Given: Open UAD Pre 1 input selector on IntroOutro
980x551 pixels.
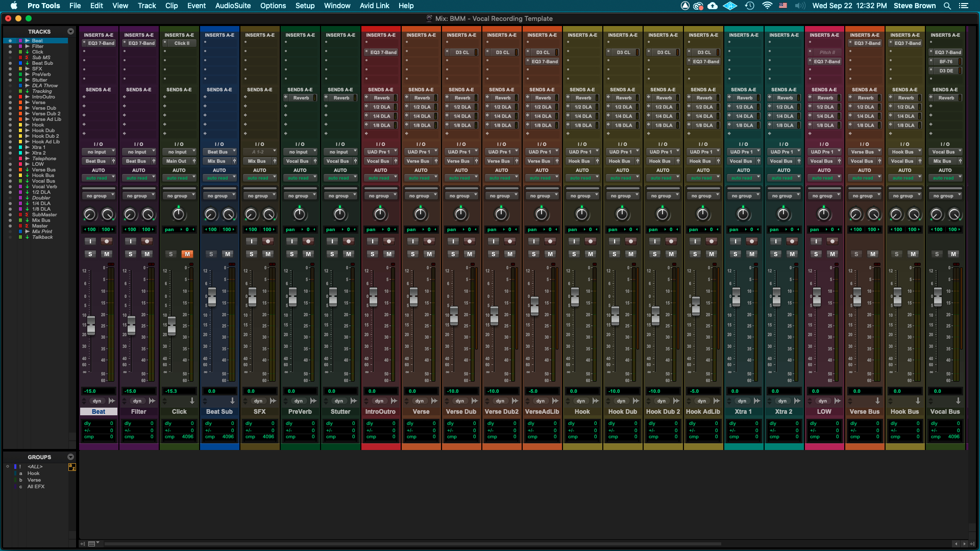Looking at the screenshot, I should point(381,152).
